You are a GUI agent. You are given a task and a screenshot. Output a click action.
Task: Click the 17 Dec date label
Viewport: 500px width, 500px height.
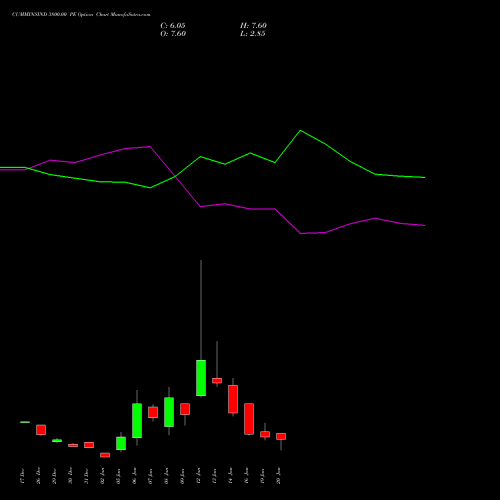click(x=22, y=476)
